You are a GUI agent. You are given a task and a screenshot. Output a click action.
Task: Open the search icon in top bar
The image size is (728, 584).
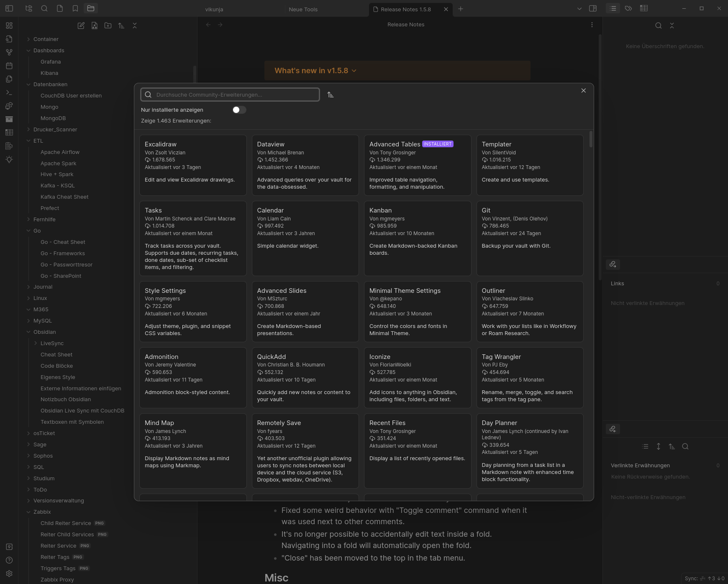click(44, 8)
